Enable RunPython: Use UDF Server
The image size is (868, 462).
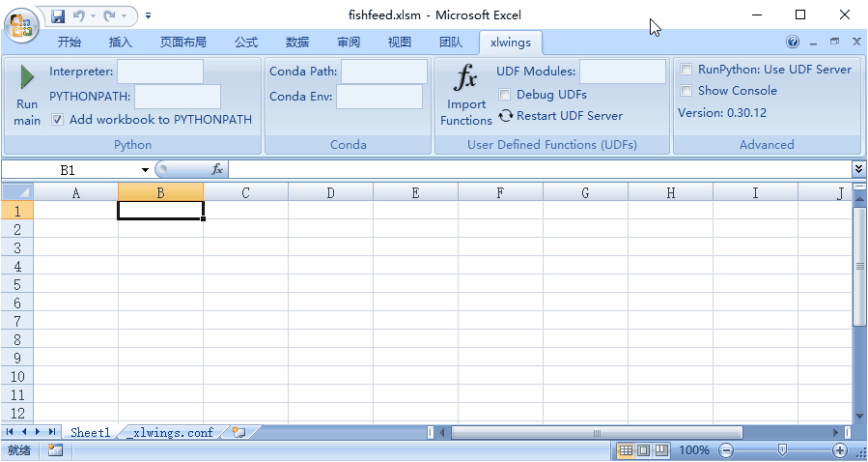point(686,70)
